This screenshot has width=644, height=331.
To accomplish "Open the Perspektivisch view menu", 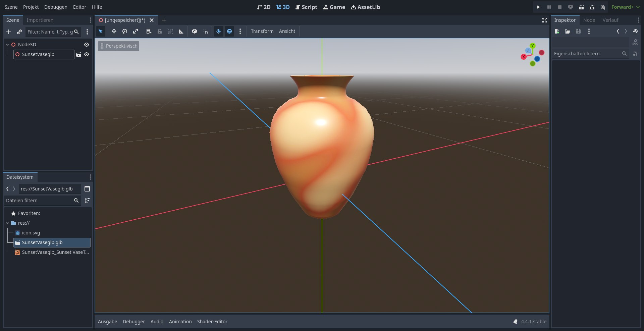I will pyautogui.click(x=119, y=46).
